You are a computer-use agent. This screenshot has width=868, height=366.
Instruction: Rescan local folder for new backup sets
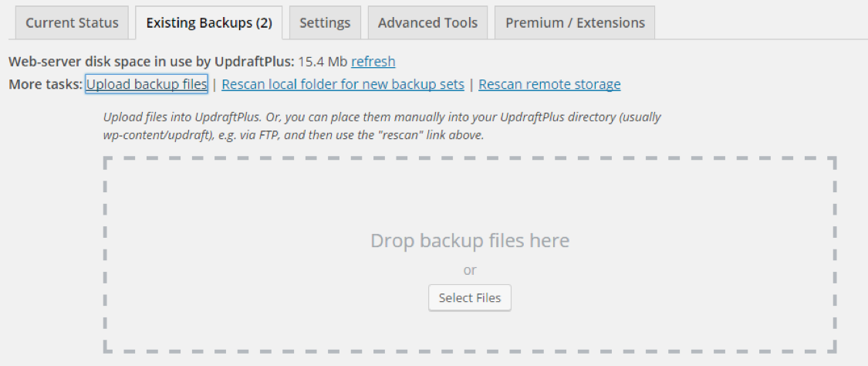(343, 84)
